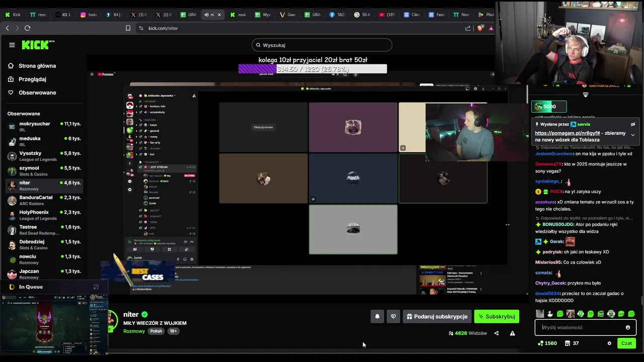The image size is (644, 362).
Task: Close the active niter browser tab
Action: click(x=219, y=15)
